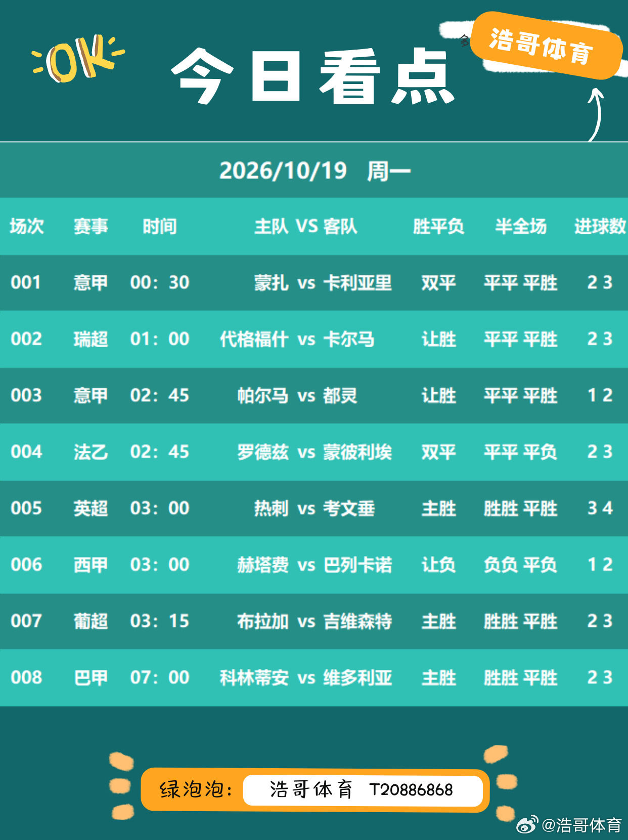Click the orange 浩哥体育 badge at top

(x=546, y=46)
